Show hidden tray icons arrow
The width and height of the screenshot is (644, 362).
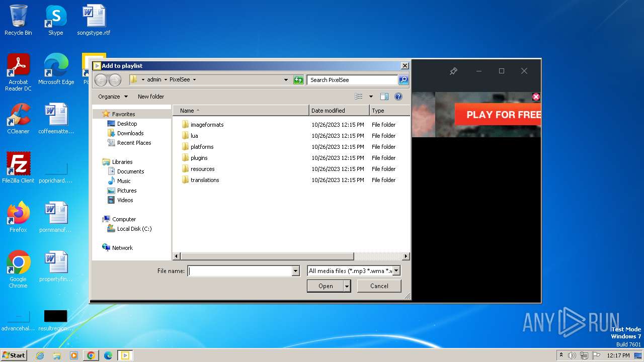pyautogui.click(x=561, y=355)
